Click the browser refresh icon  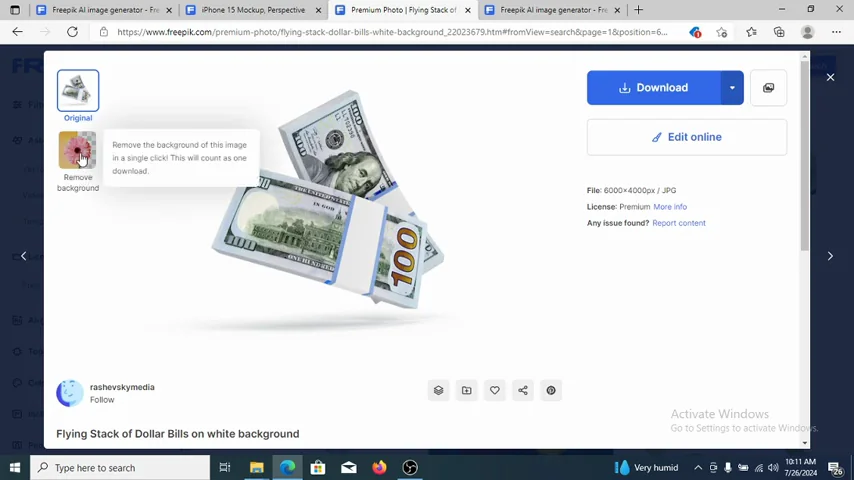point(72,32)
